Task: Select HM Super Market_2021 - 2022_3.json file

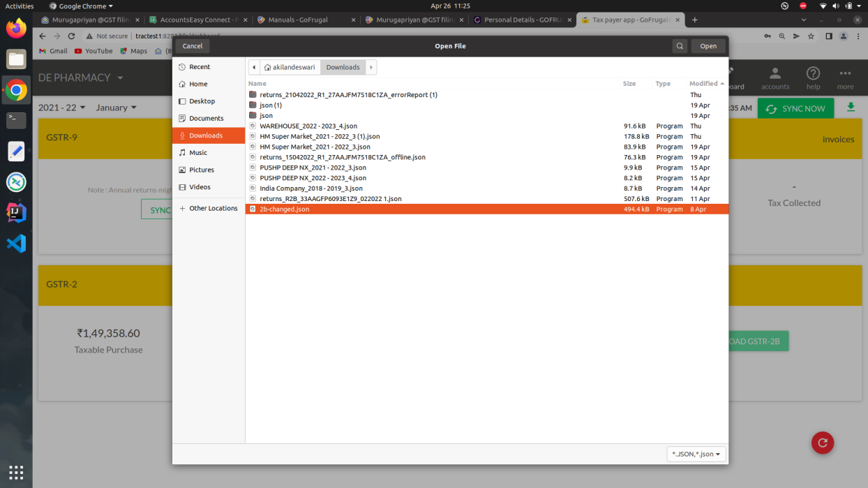Action: (x=487, y=147)
